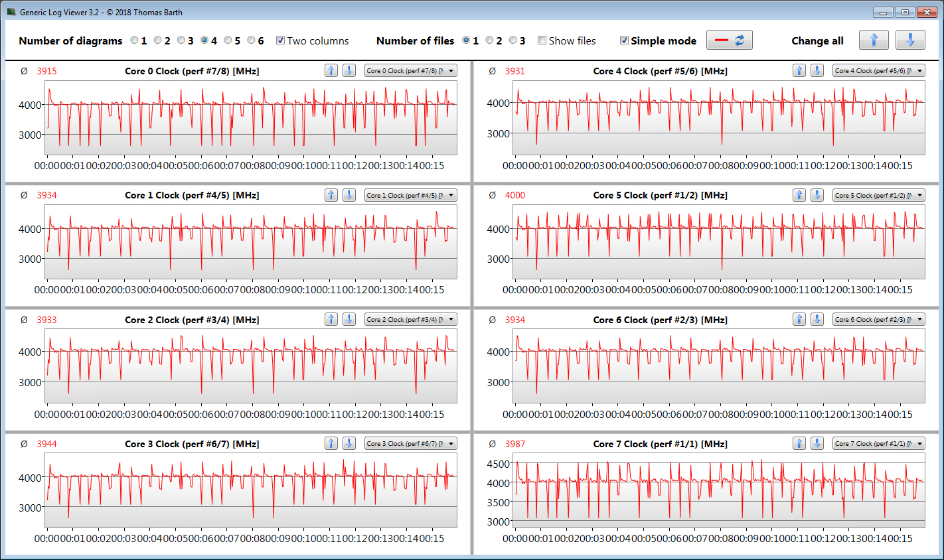Move Core 5 Clock diagram up
This screenshot has height=560, width=944.
799,195
